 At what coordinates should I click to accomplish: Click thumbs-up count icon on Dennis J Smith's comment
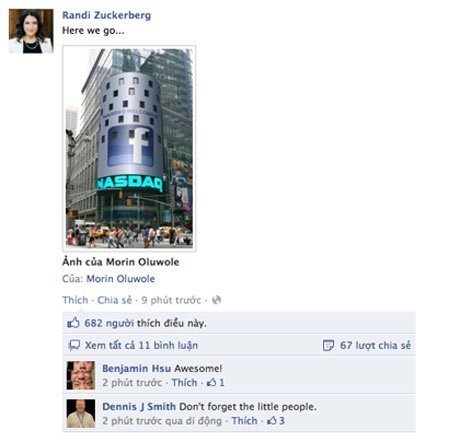tap(272, 420)
